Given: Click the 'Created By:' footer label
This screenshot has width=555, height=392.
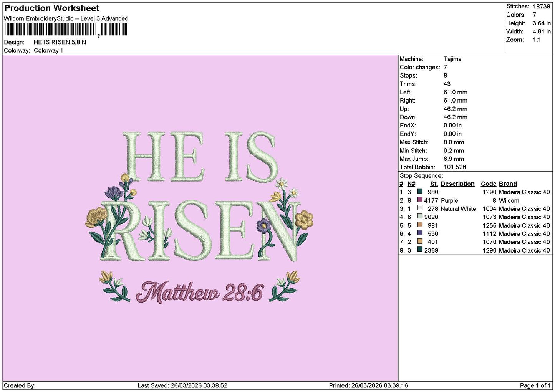Looking at the screenshot, I should 20,385.
